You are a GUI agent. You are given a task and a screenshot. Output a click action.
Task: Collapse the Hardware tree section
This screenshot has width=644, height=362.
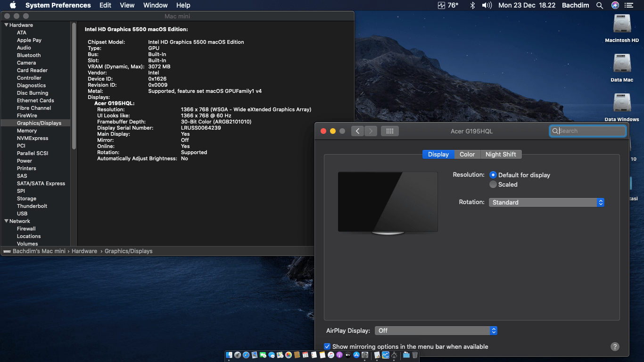(6, 25)
